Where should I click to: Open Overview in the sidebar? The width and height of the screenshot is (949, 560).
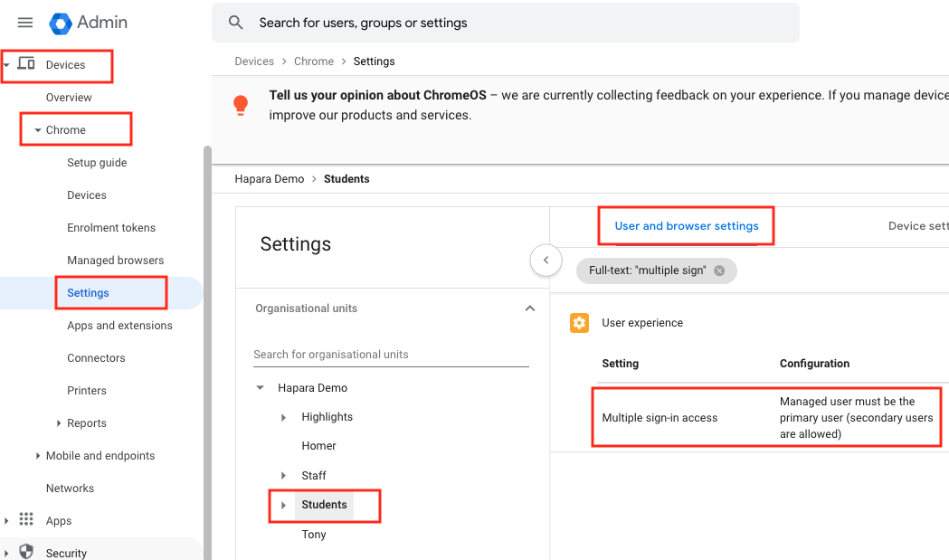pyautogui.click(x=69, y=98)
